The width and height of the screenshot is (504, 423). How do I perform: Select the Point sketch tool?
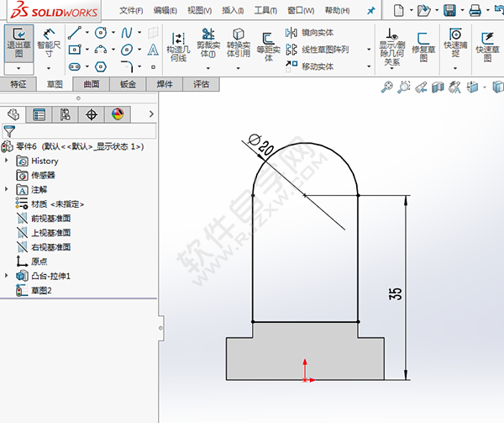154,67
